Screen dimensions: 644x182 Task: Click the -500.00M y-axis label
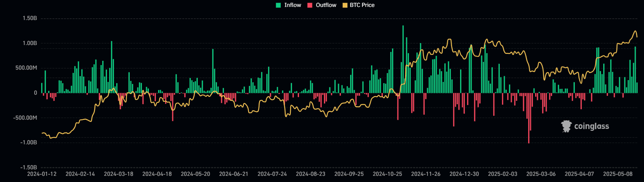point(25,118)
